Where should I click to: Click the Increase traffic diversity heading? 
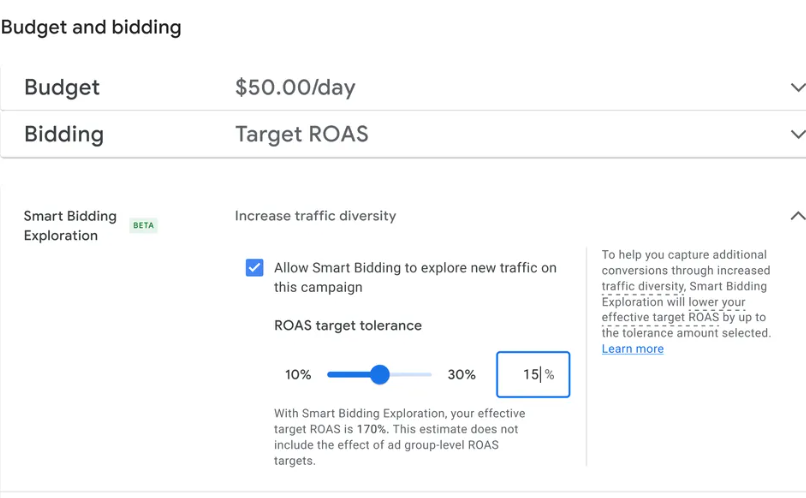pos(315,216)
